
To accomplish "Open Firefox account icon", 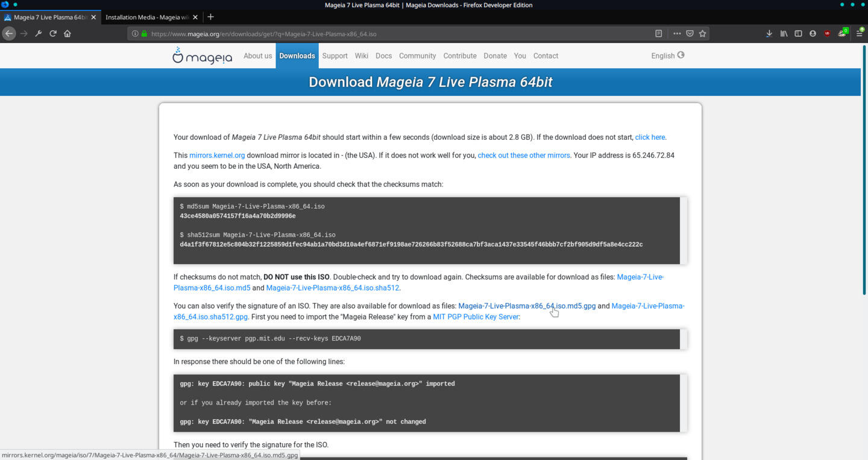I will click(x=813, y=34).
